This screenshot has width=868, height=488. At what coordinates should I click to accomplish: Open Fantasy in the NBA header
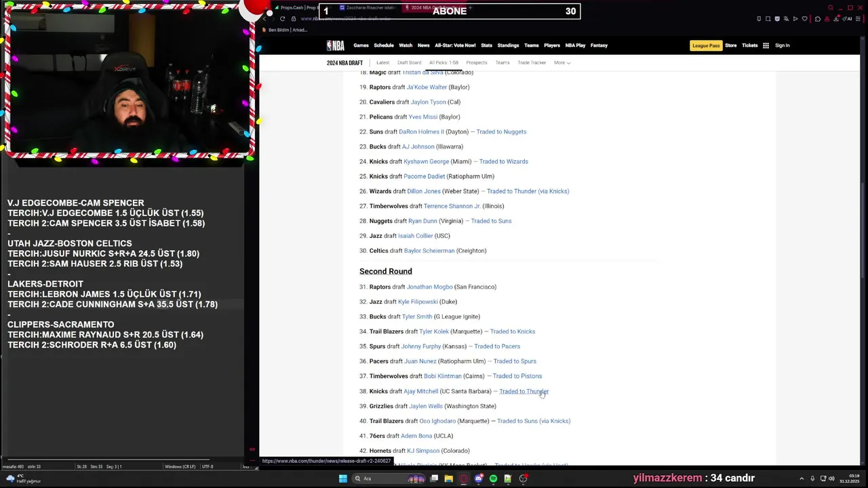(x=599, y=45)
